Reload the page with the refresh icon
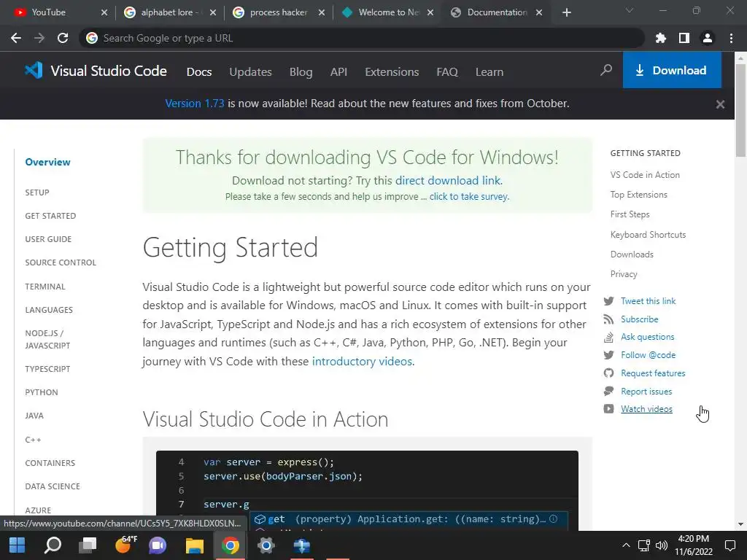This screenshot has height=560, width=747. coord(63,38)
